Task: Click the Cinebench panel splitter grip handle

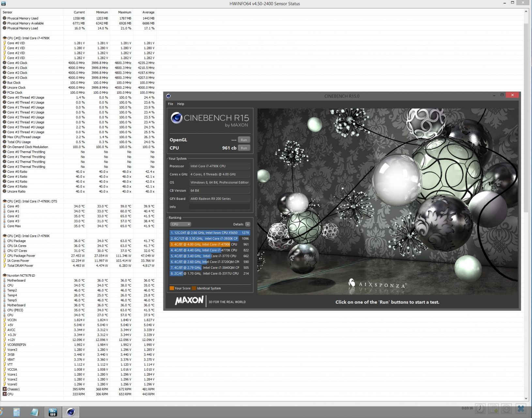Action: click(x=255, y=207)
